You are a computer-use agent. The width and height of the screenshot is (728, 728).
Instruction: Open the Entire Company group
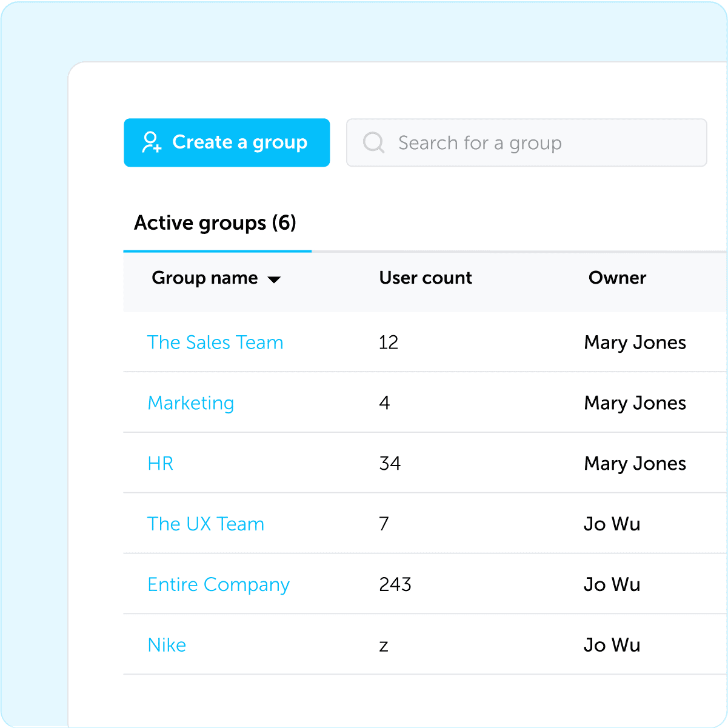point(219,585)
